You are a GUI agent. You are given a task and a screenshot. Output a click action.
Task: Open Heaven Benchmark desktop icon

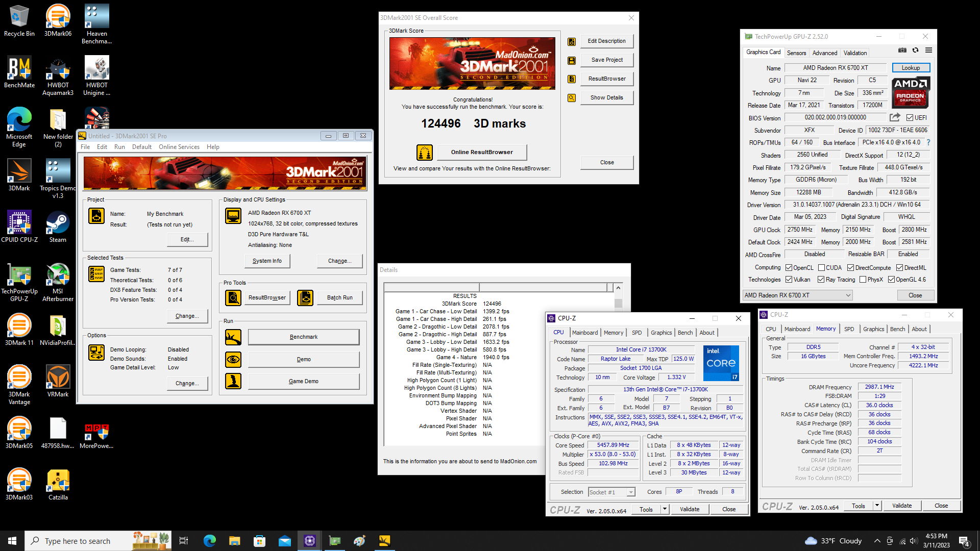[96, 24]
